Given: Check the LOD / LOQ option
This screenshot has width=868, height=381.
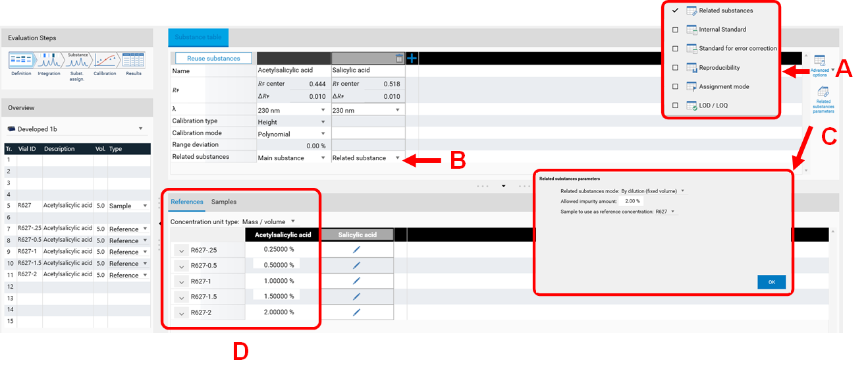Looking at the screenshot, I should (675, 105).
